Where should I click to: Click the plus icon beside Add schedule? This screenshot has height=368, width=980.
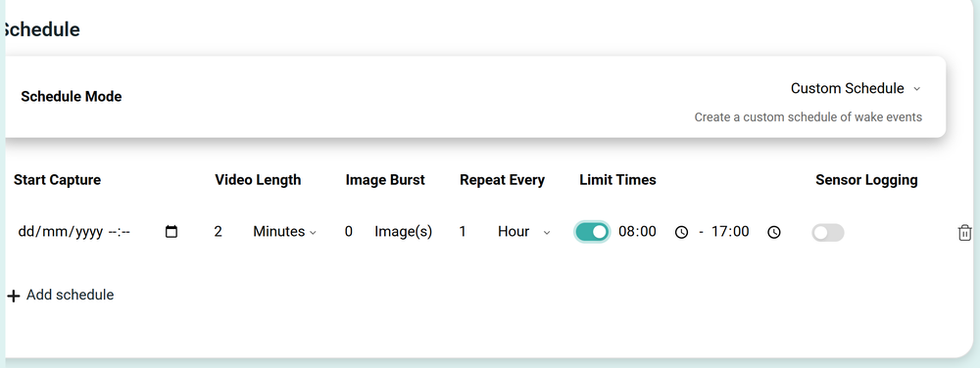pos(13,296)
